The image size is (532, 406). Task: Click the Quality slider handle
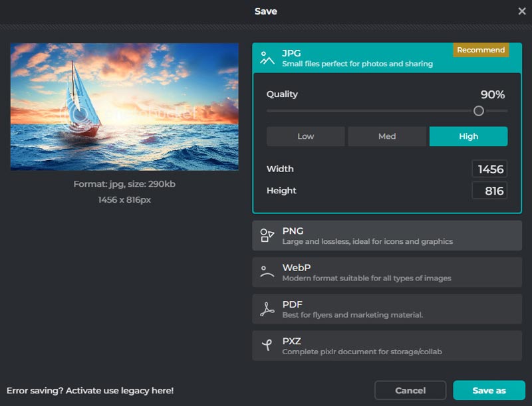[x=478, y=111]
